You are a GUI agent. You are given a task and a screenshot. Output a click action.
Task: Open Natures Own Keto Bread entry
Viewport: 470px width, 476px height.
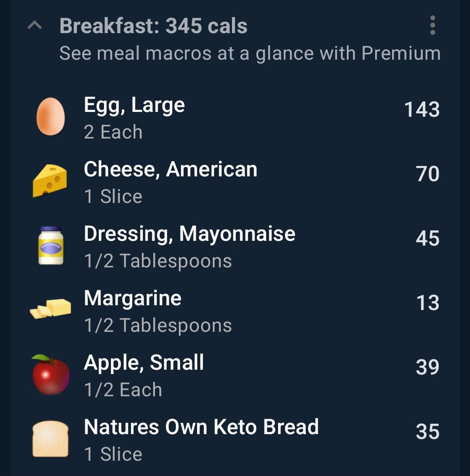coord(201,427)
